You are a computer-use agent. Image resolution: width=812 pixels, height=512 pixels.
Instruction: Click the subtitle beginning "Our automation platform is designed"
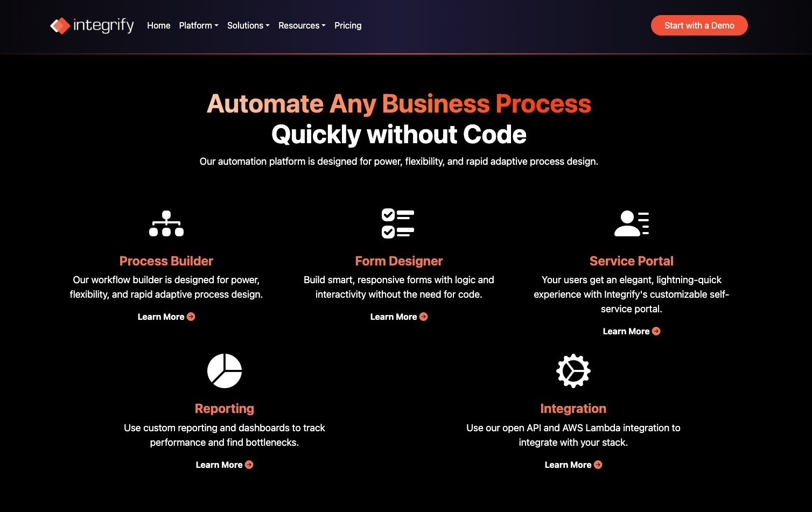coord(399,162)
